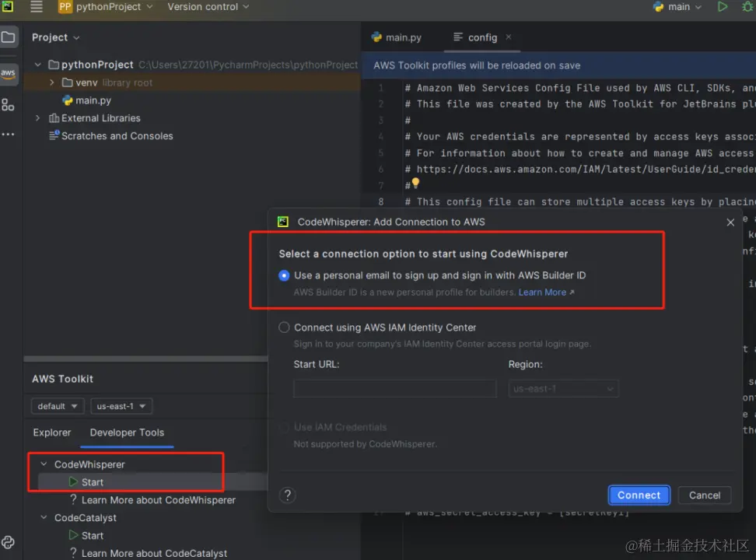Click the play icon of CodeCatalyst Start

coord(73,535)
